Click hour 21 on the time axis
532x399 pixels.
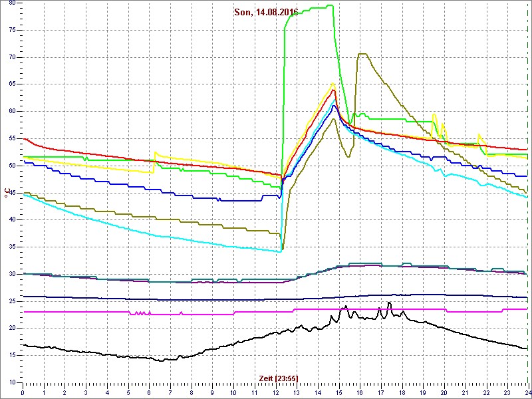[465, 392]
